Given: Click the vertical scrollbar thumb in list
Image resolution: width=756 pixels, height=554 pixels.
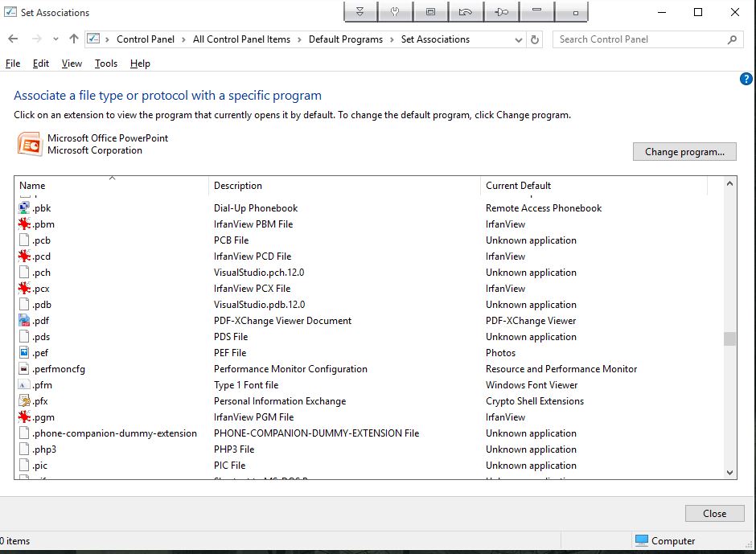Looking at the screenshot, I should 729,339.
